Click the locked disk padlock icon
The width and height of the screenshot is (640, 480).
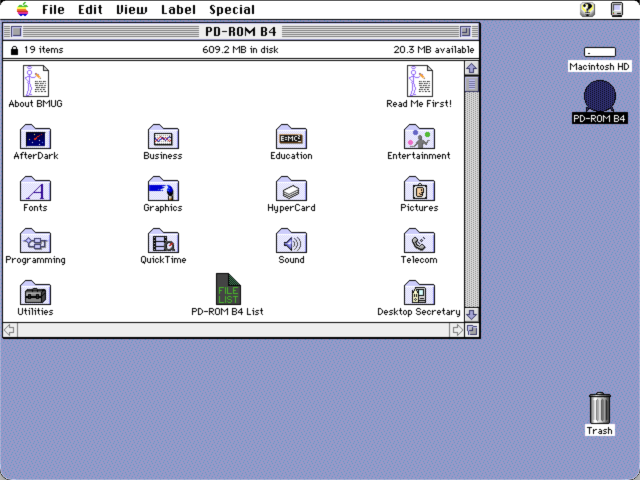[x=14, y=50]
